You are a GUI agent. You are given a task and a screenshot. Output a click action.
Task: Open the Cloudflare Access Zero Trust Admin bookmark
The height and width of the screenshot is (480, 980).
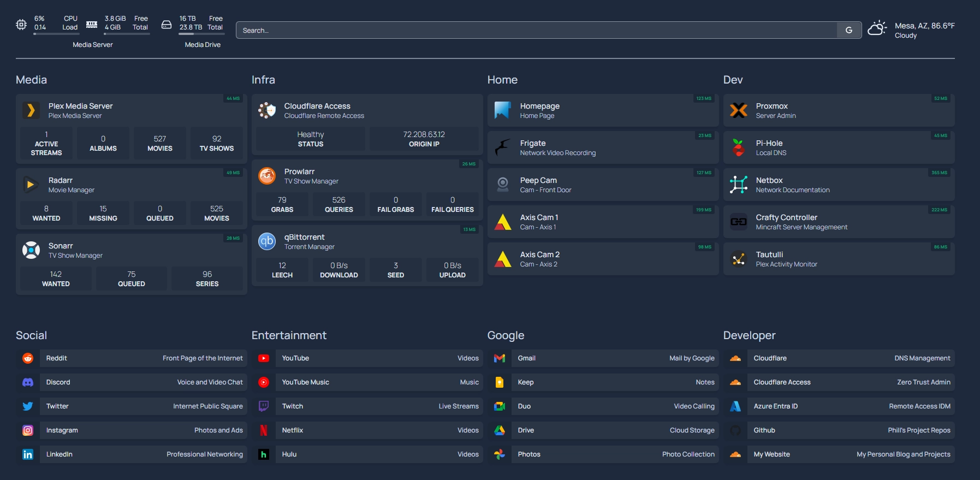[851, 382]
